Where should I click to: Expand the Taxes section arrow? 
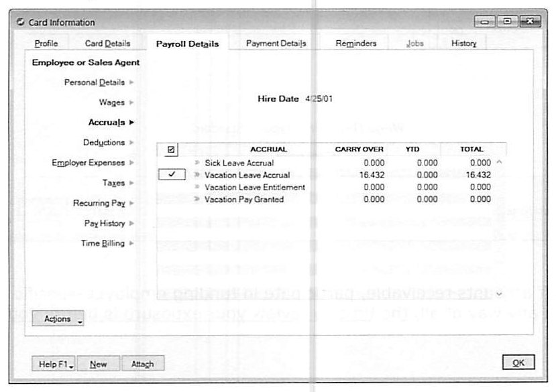coord(131,183)
